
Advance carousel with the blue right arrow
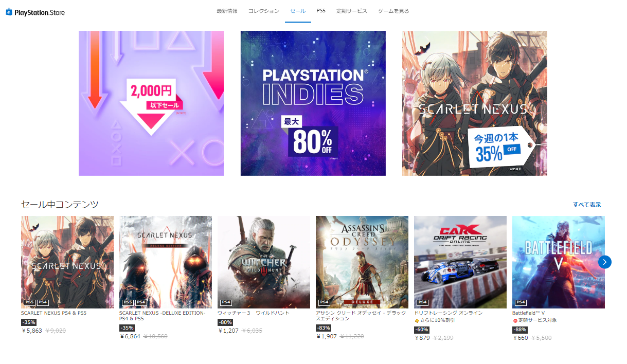pos(605,262)
